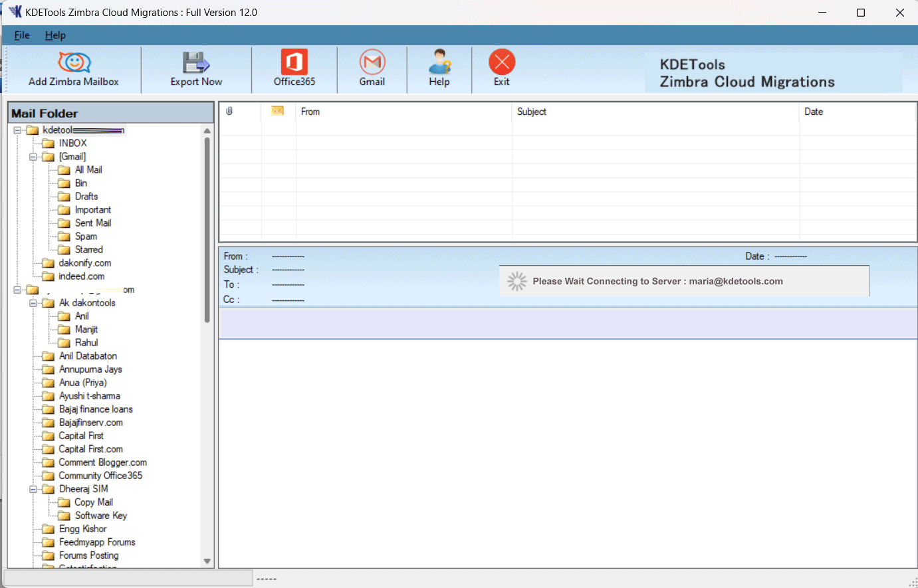The width and height of the screenshot is (918, 588).
Task: Collapse the Ak dakontools folder
Action: pos(33,302)
